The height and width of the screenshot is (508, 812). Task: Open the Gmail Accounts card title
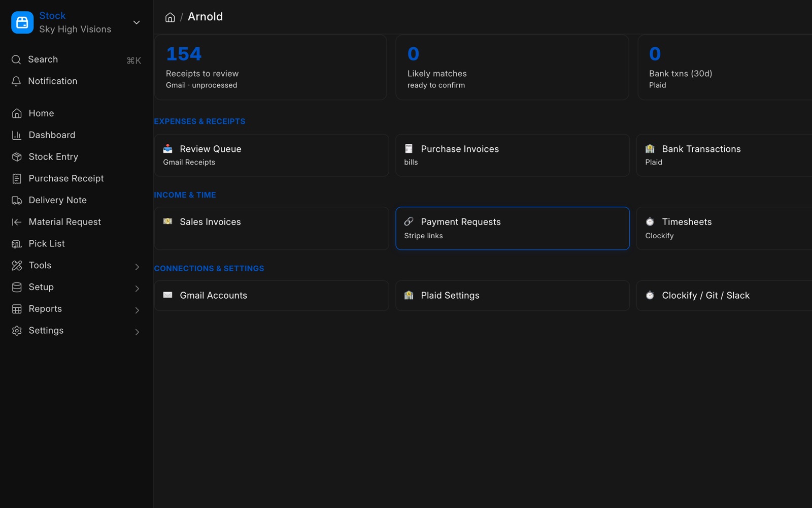pos(213,296)
